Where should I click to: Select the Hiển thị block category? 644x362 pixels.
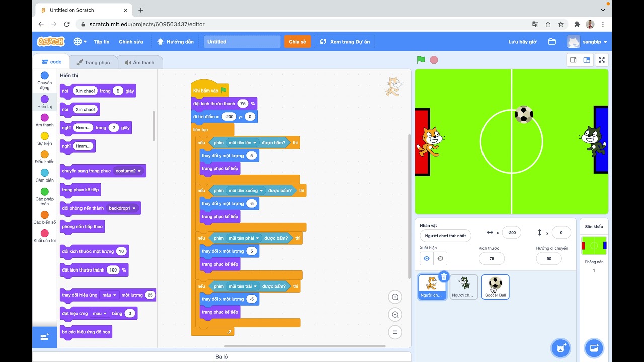45,102
